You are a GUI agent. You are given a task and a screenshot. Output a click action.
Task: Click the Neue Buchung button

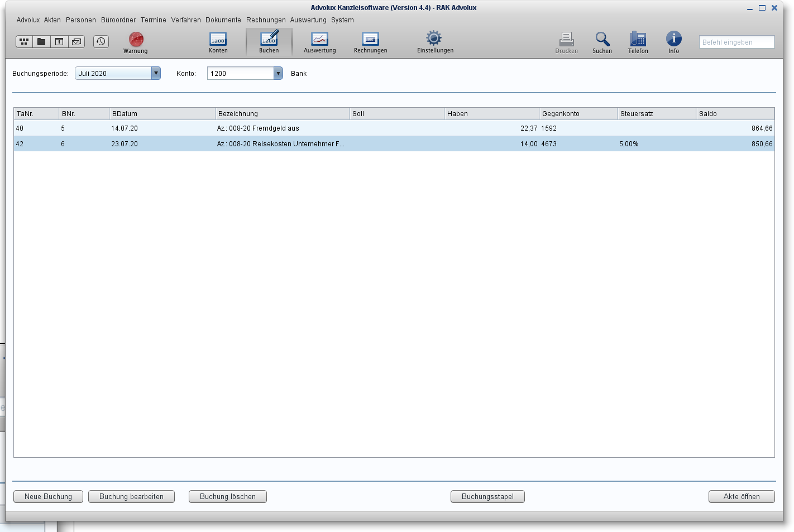pyautogui.click(x=49, y=497)
